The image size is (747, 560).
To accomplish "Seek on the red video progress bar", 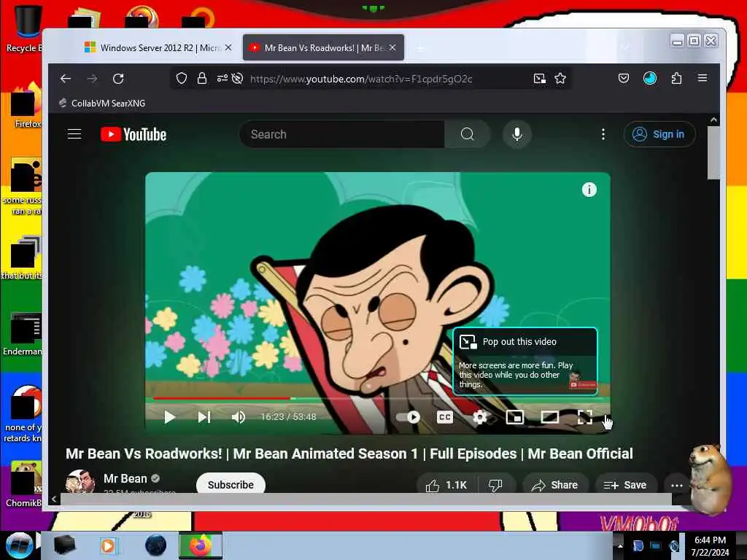I will point(221,397).
